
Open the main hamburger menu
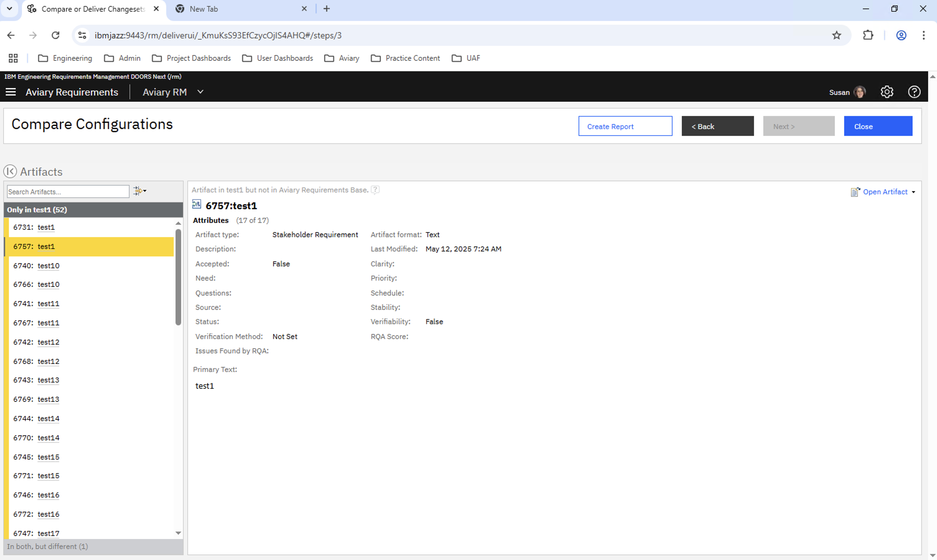click(11, 92)
